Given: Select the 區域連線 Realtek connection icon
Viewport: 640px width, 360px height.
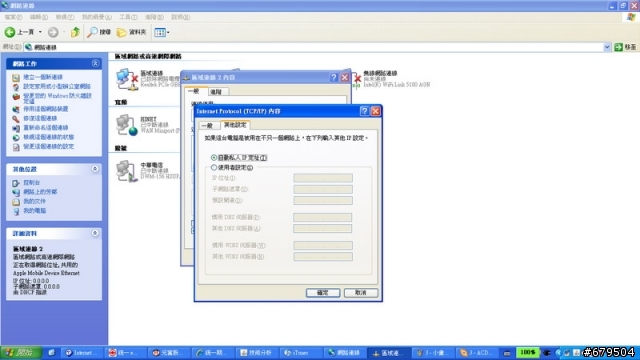Looking at the screenshot, I should click(x=127, y=79).
